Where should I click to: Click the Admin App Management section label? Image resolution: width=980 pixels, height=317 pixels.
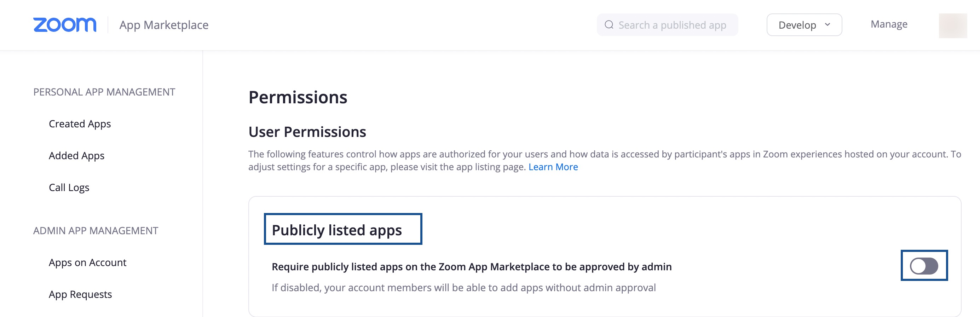point(96,231)
